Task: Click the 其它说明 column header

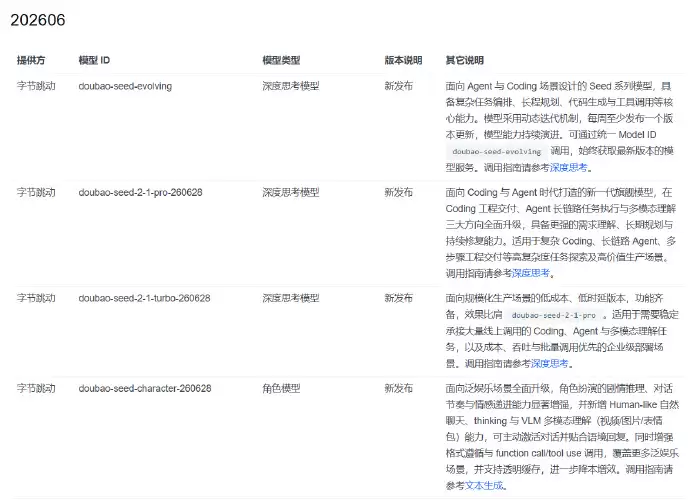Action: (465, 60)
